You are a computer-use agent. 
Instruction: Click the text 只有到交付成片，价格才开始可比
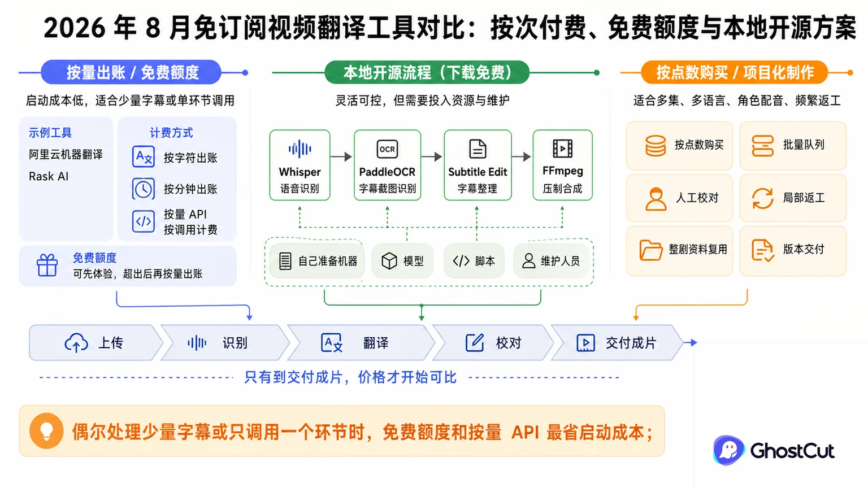point(350,377)
